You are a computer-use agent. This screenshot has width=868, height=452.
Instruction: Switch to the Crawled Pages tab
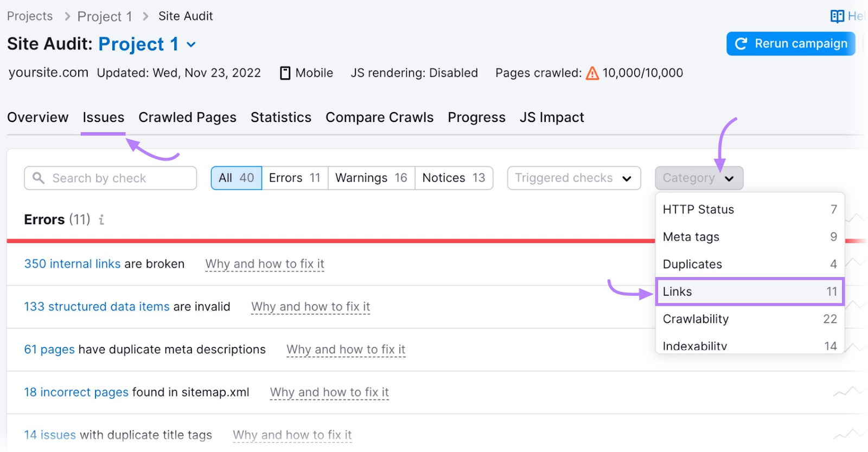point(187,118)
